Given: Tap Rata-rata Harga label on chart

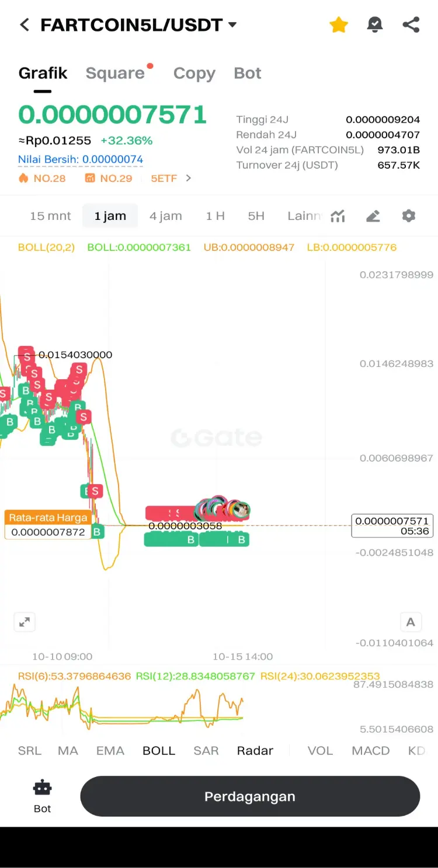Looking at the screenshot, I should pos(48,517).
